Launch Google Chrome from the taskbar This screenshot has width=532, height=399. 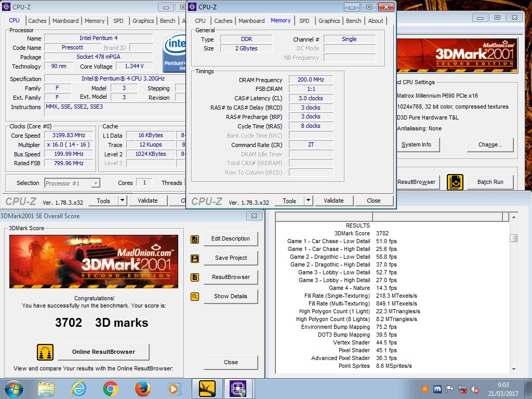click(x=110, y=389)
